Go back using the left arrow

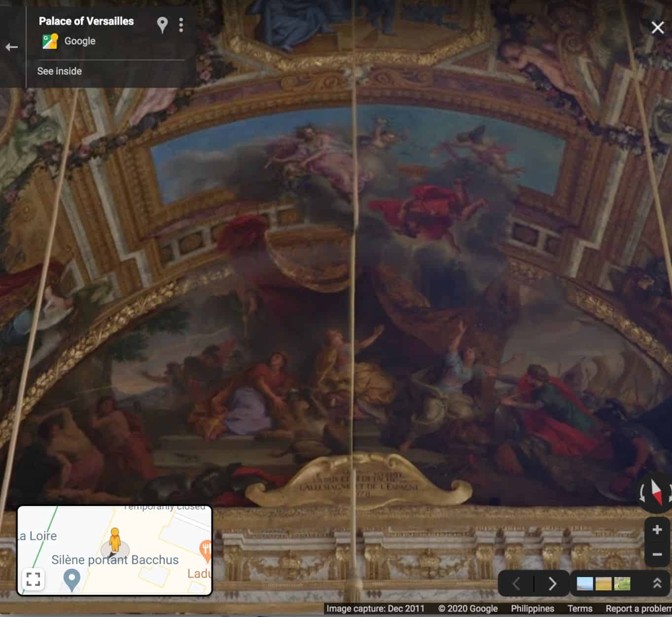[x=12, y=47]
